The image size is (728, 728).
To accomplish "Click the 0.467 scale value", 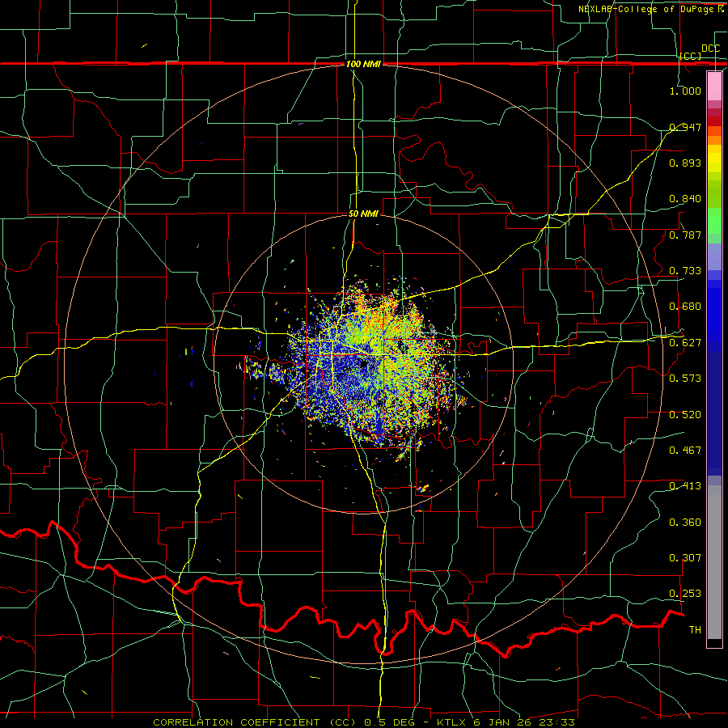I will point(685,451).
